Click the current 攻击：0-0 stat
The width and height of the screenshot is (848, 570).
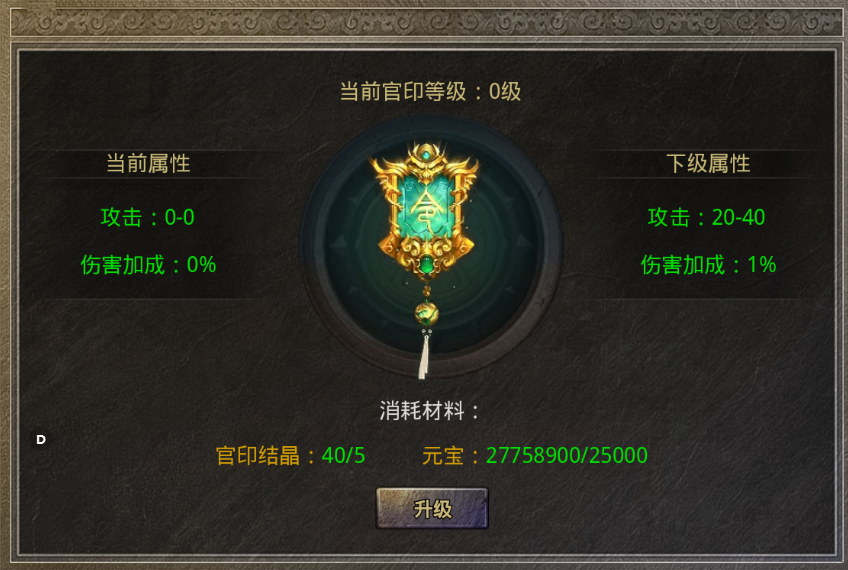pyautogui.click(x=148, y=217)
